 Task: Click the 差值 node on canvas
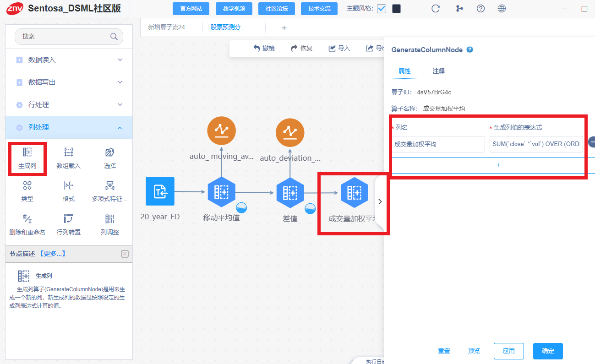click(x=290, y=193)
